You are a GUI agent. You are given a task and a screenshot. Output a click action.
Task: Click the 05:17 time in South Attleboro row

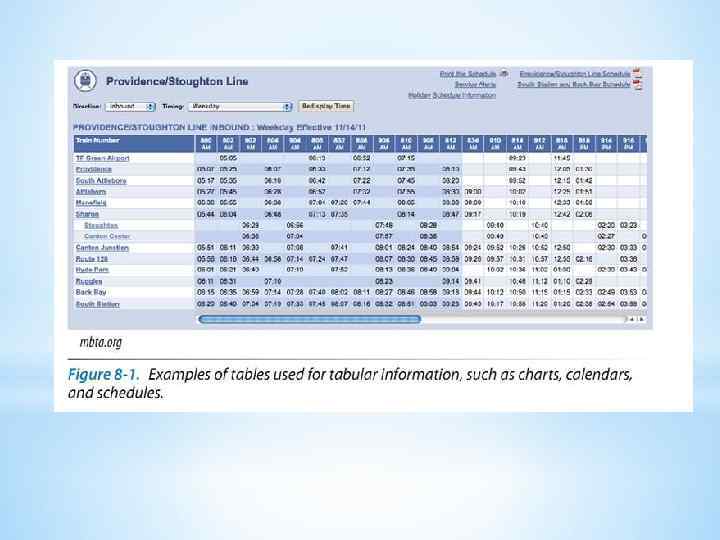(206, 180)
